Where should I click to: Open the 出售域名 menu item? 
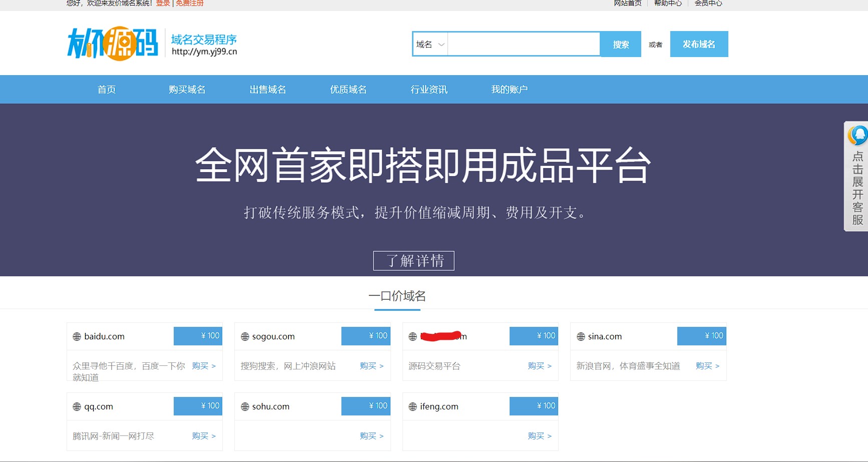tap(268, 89)
